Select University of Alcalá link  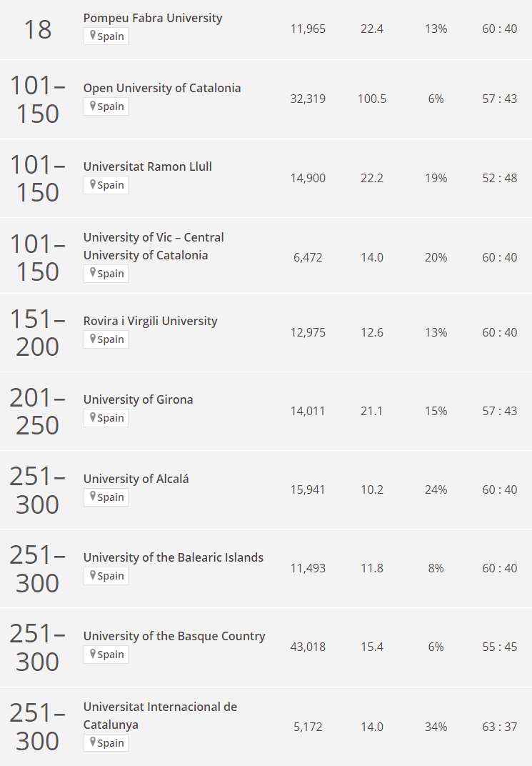coord(136,479)
